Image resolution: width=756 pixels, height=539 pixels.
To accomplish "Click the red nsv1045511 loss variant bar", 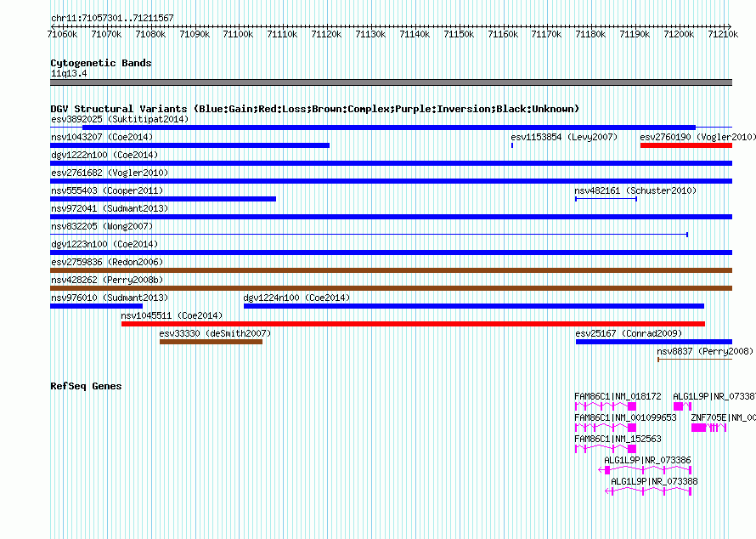I will [x=413, y=324].
